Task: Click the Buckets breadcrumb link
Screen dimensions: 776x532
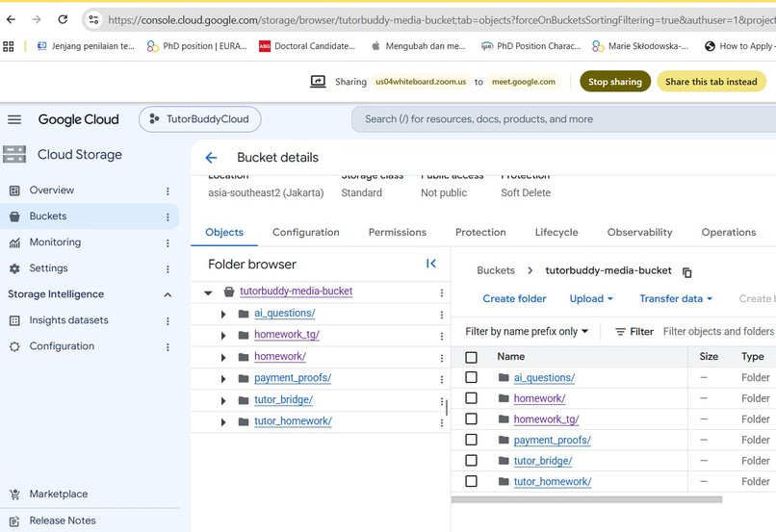Action: click(496, 270)
